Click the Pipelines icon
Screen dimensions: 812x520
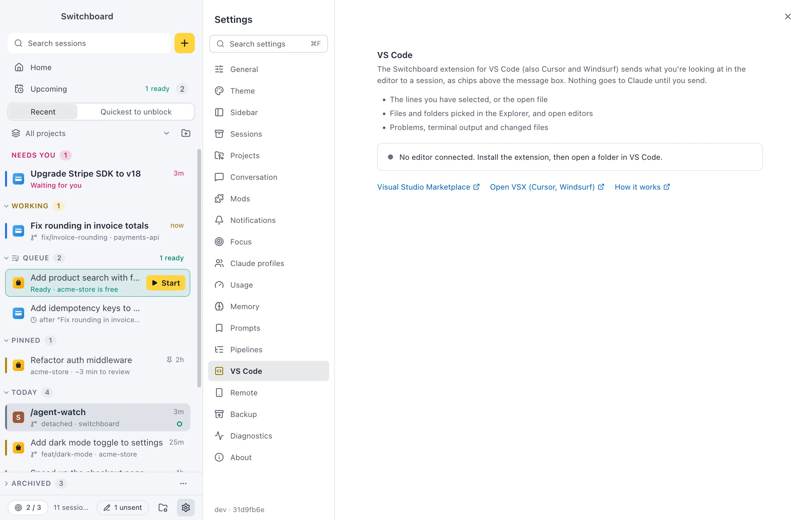point(219,349)
